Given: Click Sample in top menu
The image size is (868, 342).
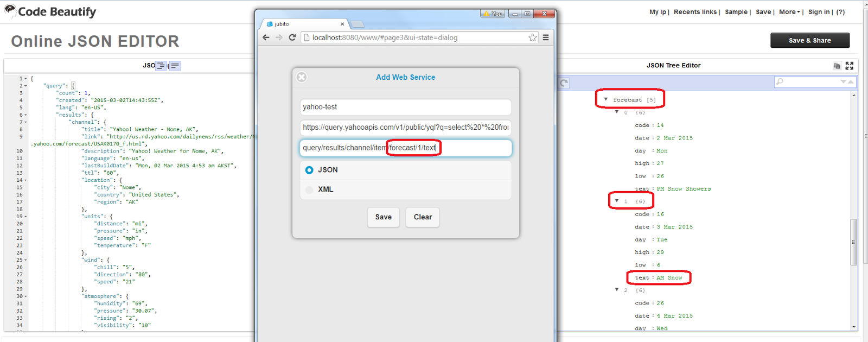Looking at the screenshot, I should (736, 12).
